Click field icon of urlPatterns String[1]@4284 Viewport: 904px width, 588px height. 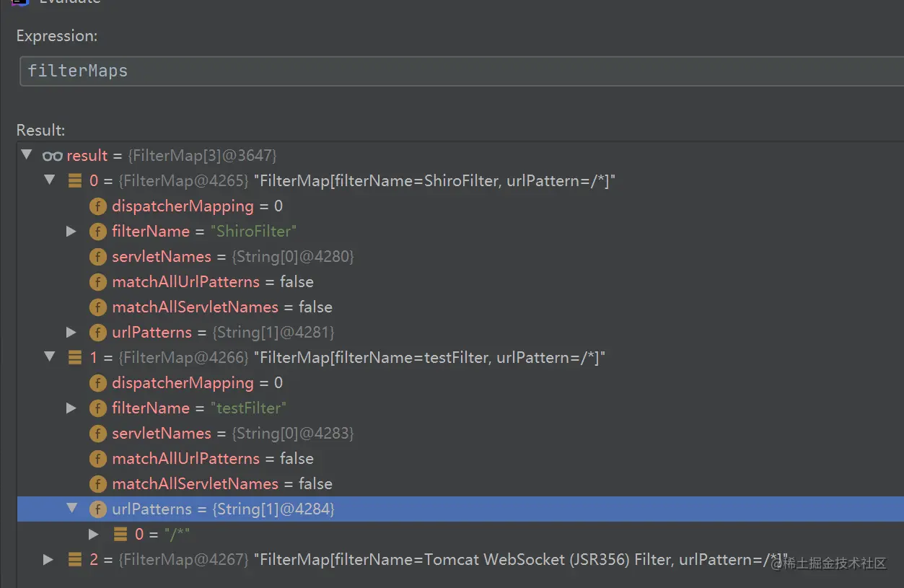point(98,509)
